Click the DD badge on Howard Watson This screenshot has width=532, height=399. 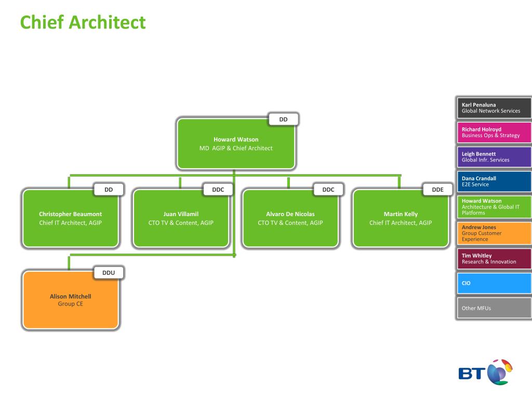pyautogui.click(x=283, y=119)
